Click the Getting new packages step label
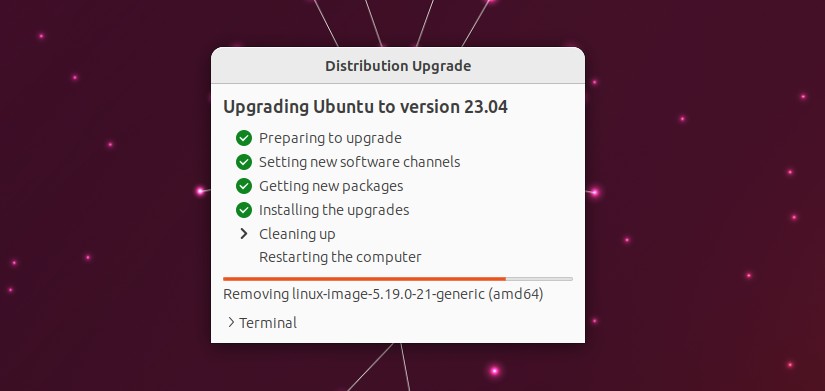 click(x=331, y=186)
